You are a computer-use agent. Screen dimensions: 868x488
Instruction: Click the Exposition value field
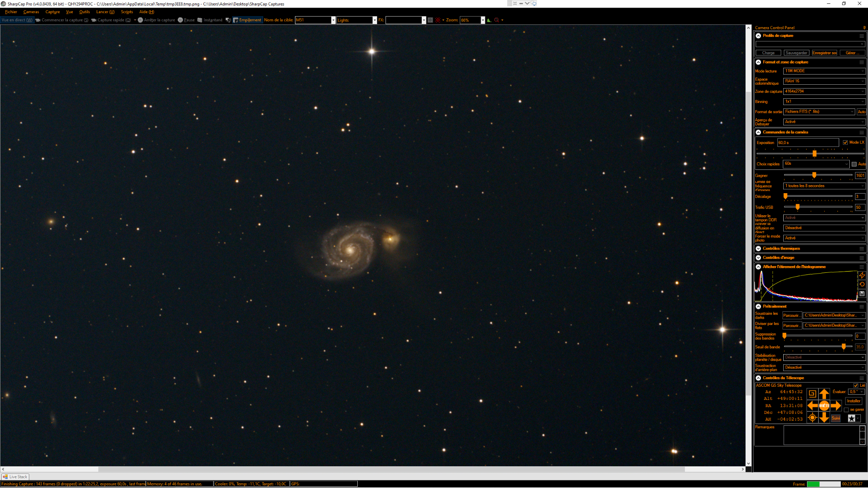pyautogui.click(x=808, y=143)
